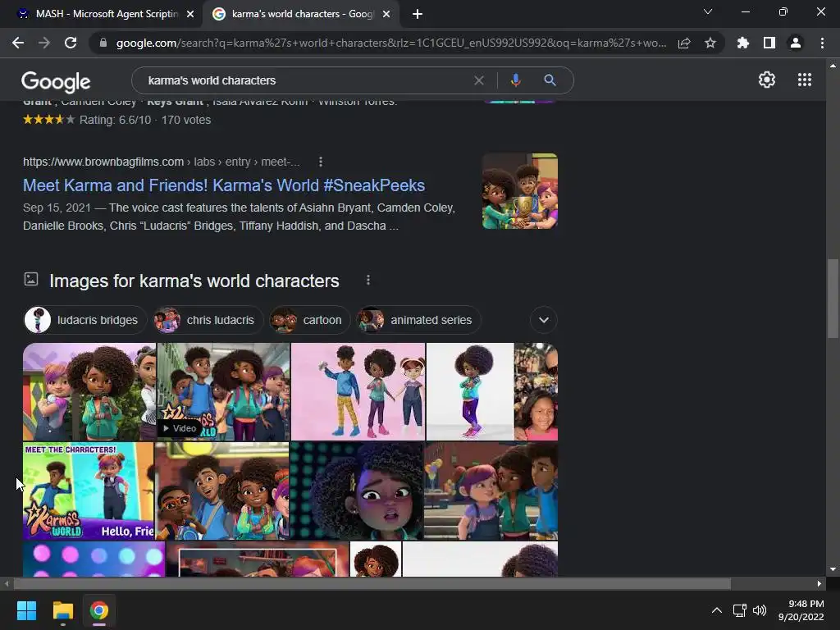Open Chrome three-dot menu
840x630 pixels.
tap(822, 43)
